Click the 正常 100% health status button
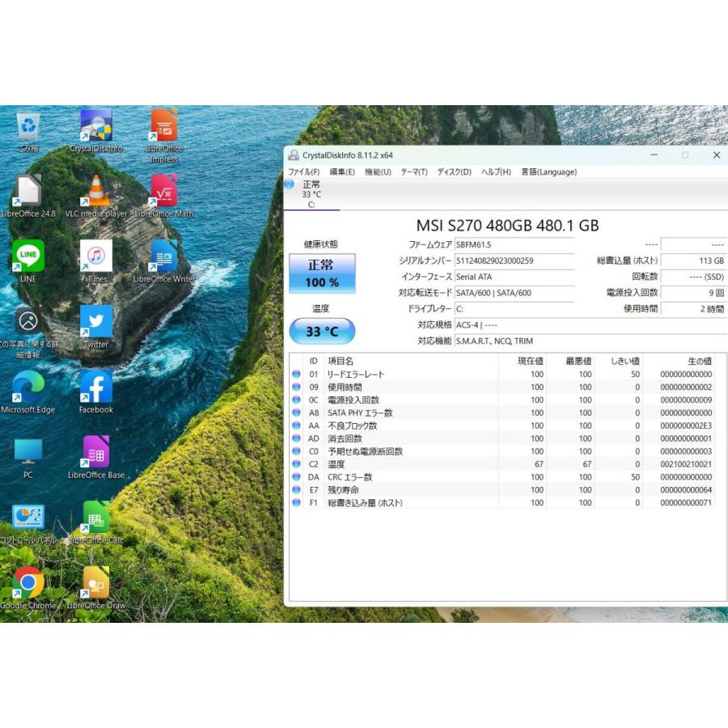The width and height of the screenshot is (728, 728). [322, 273]
